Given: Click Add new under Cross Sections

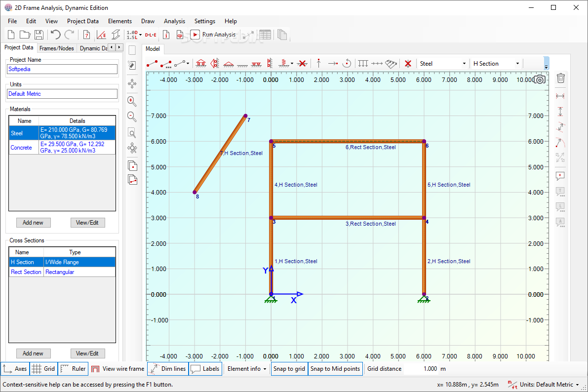Looking at the screenshot, I should coord(33,353).
